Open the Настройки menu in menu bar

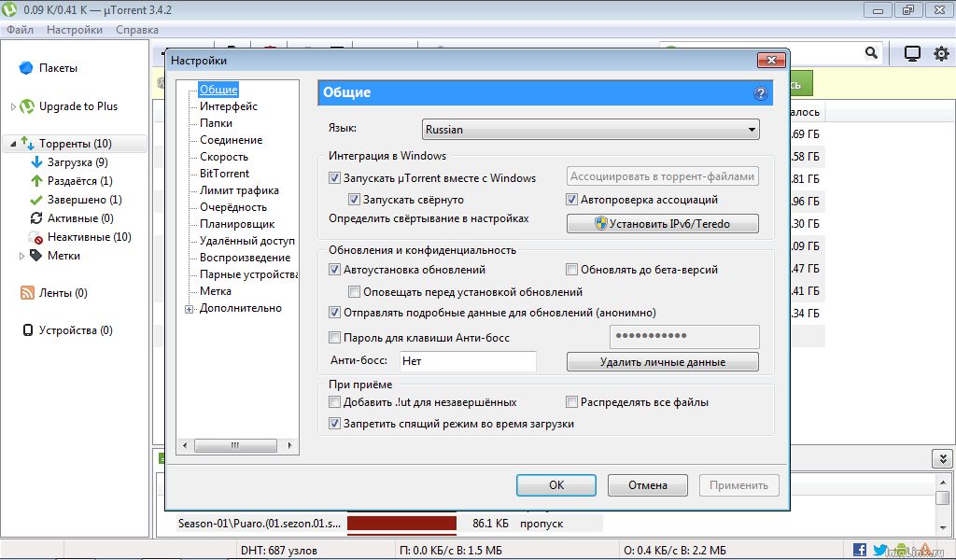pyautogui.click(x=75, y=30)
